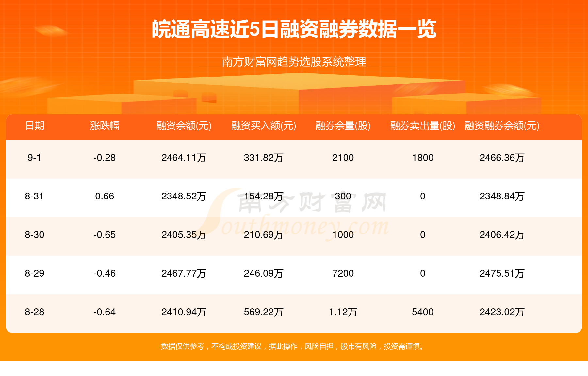Click the title 皖通高速近5日融资融券数据一览
Viewport: 588px width, 376px height.
[x=294, y=29]
